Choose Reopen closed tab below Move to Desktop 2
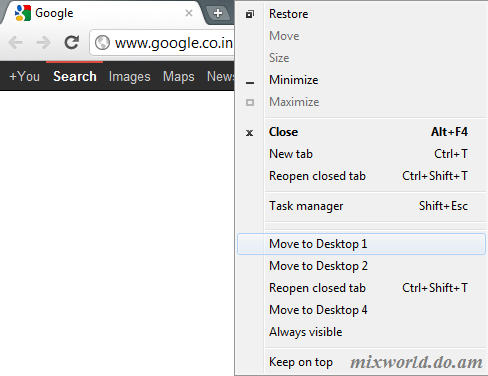Image resolution: width=488 pixels, height=376 pixels. pos(361,288)
